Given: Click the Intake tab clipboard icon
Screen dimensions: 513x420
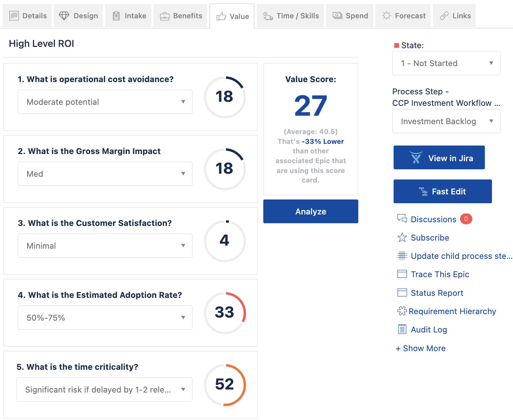Looking at the screenshot, I should click(x=116, y=16).
